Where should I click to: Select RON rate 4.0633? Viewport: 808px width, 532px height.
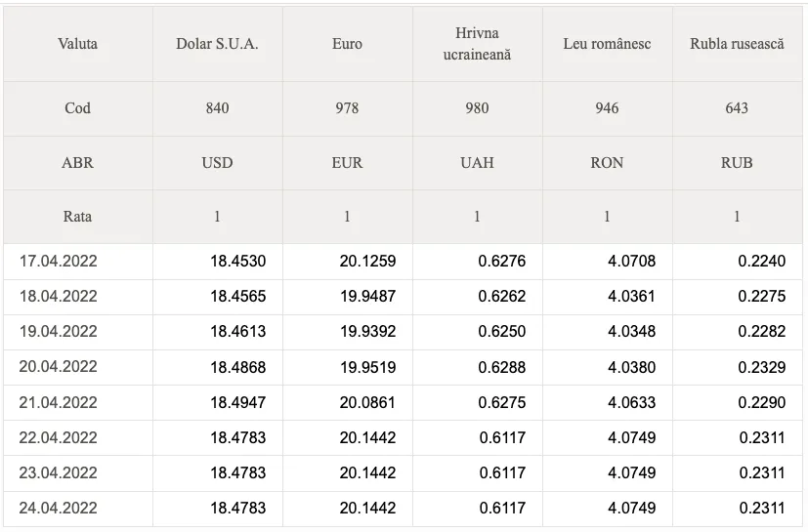(x=632, y=402)
